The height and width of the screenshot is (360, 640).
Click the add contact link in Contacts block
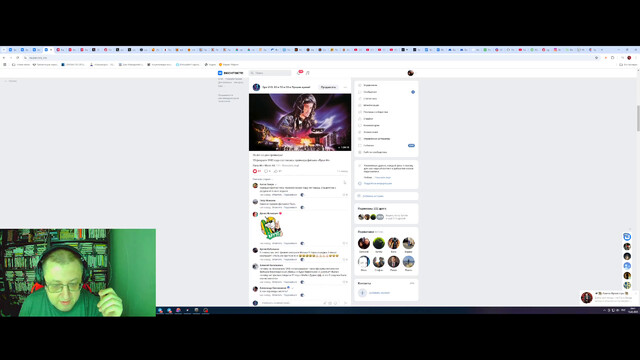coord(380,293)
